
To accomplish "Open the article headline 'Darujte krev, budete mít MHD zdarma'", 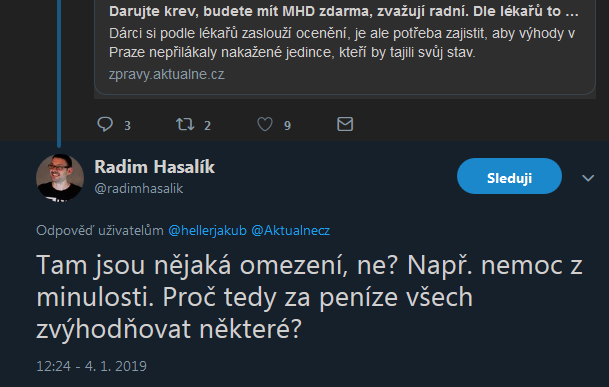I will 344,11.
